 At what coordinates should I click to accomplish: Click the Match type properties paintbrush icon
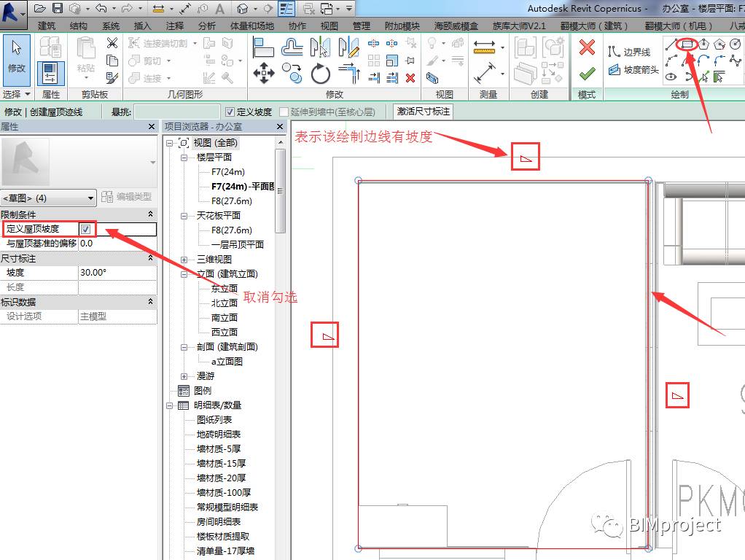pyautogui.click(x=112, y=77)
